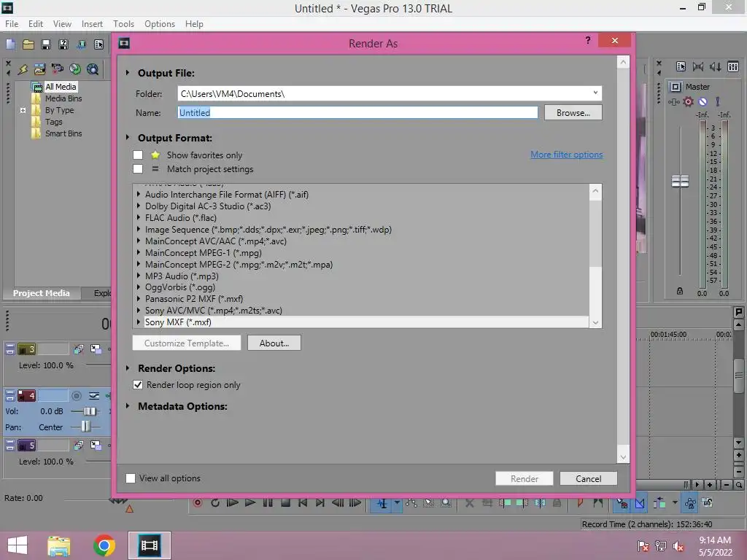The width and height of the screenshot is (747, 560).
Task: Click track 3 compositing mode icon
Action: (79, 349)
